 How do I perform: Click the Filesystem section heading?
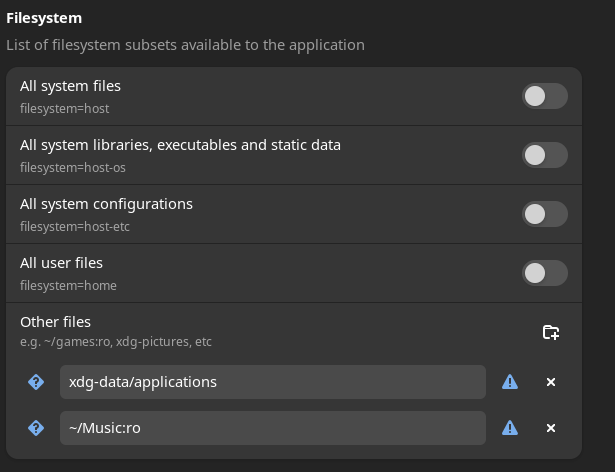coord(44,18)
